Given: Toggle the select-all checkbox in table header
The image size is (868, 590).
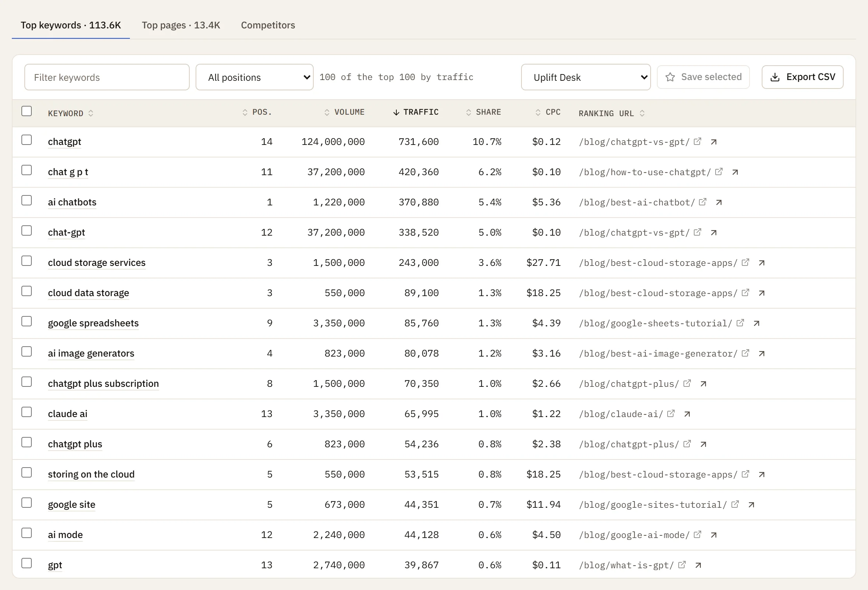Looking at the screenshot, I should pyautogui.click(x=27, y=111).
